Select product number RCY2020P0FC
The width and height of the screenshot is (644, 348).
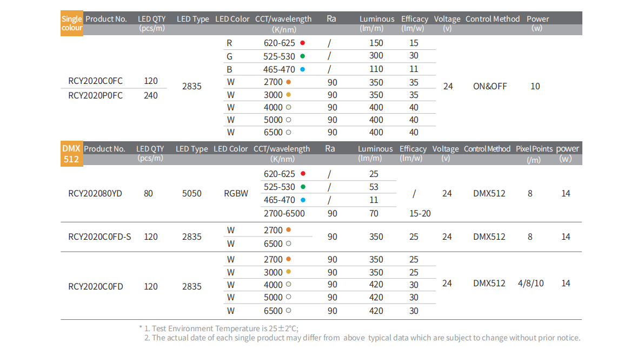tap(95, 95)
